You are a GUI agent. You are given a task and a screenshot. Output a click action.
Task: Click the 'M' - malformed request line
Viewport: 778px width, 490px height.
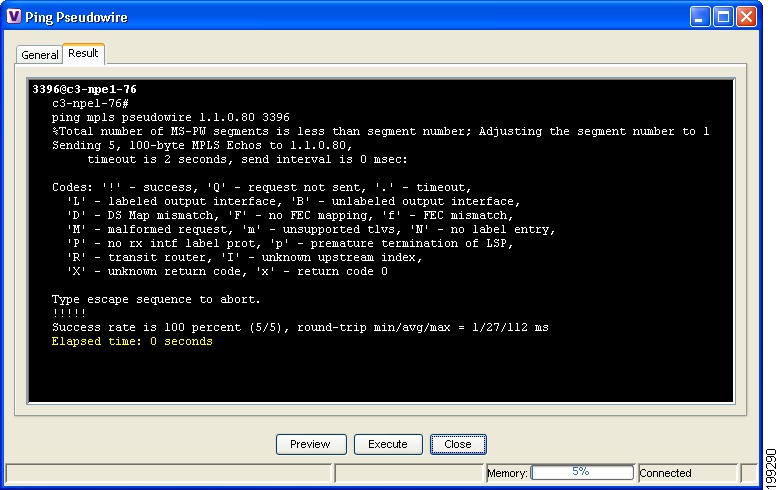point(311,230)
